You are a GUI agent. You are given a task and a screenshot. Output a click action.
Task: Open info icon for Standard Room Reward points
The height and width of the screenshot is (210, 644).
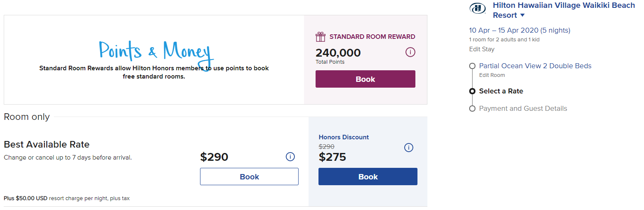click(410, 52)
